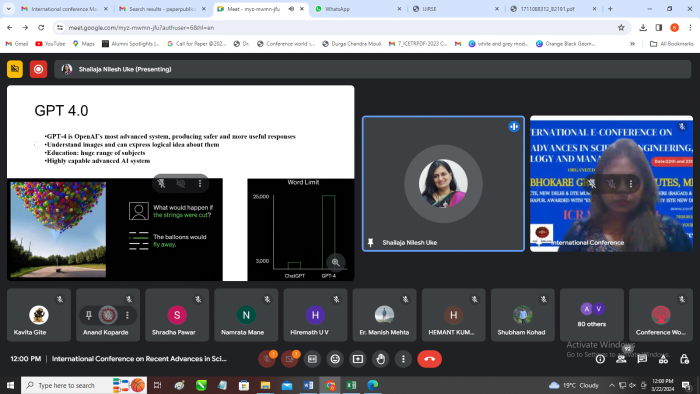Viewport: 700px width, 394px height.
Task: Open meeting details info icon
Action: coord(600,359)
